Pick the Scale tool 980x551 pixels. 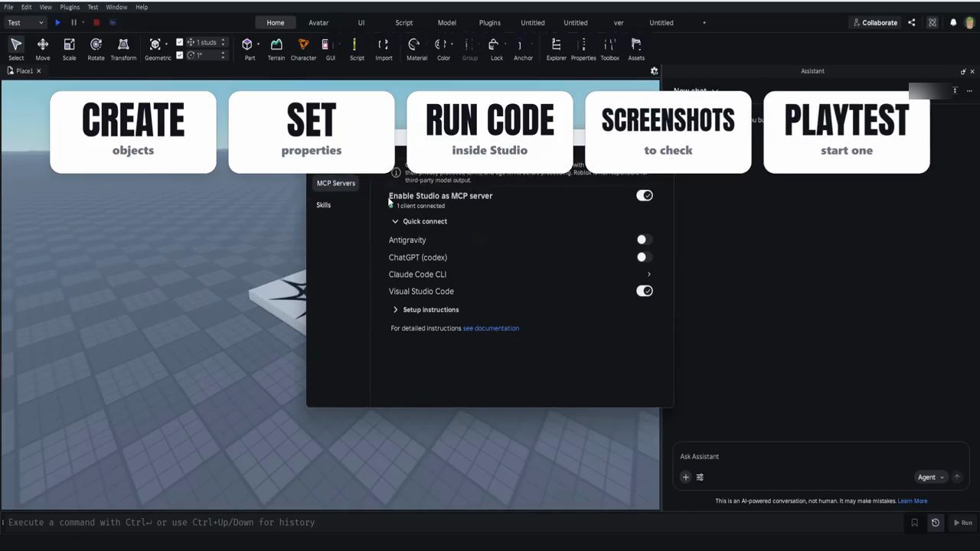click(x=69, y=49)
